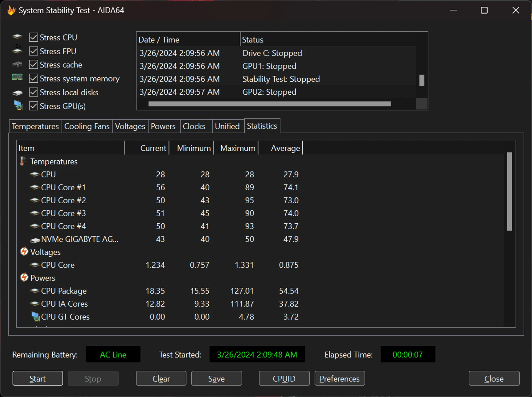
Task: Open CPUID panel via the CPUID button
Action: click(284, 378)
